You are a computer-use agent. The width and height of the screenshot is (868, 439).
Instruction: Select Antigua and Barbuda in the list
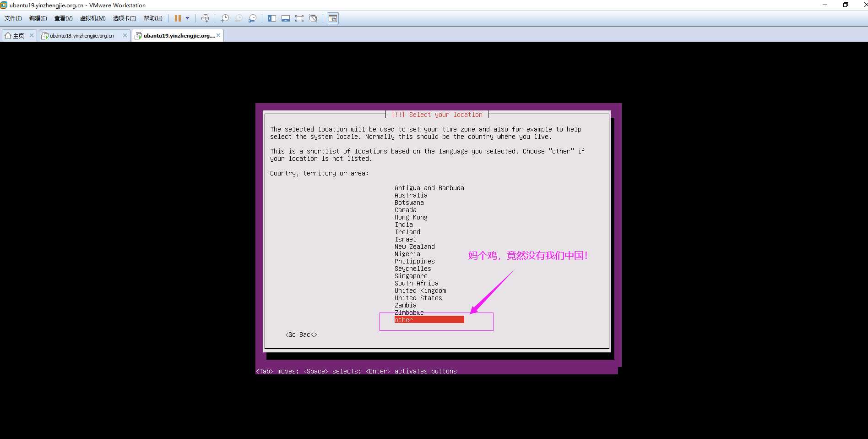[x=429, y=188]
